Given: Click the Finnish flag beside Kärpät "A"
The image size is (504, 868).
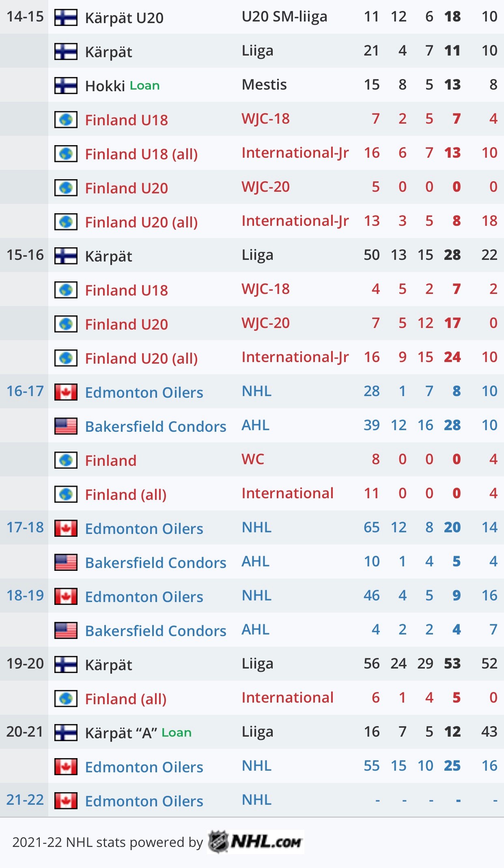Looking at the screenshot, I should 66,733.
